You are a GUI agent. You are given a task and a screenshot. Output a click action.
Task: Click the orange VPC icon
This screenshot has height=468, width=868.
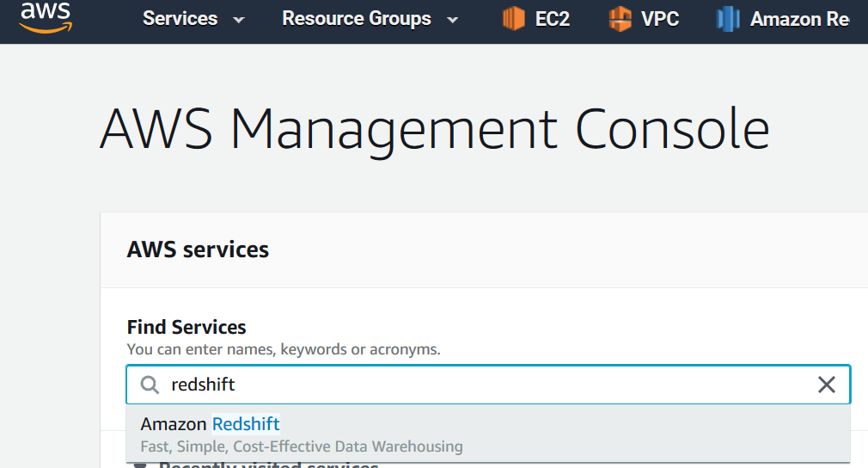[x=620, y=18]
